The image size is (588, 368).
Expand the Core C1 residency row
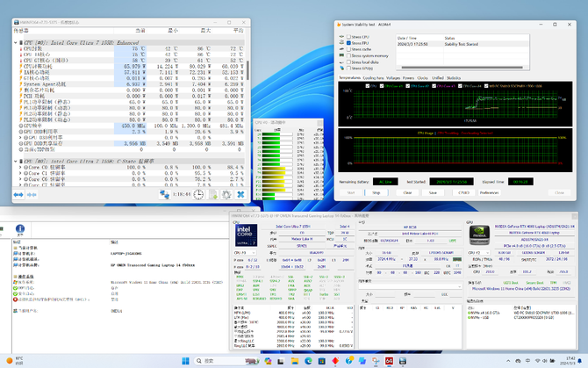pyautogui.click(x=20, y=173)
